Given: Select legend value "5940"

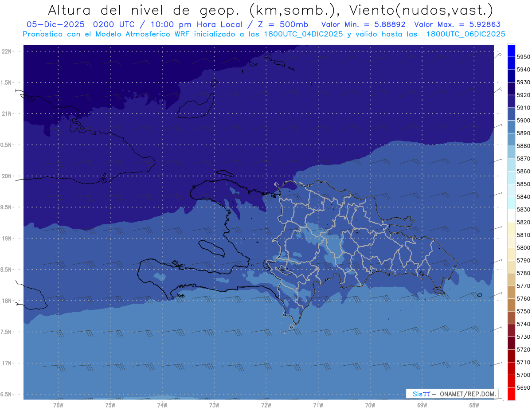Looking at the screenshot, I should (x=524, y=70).
